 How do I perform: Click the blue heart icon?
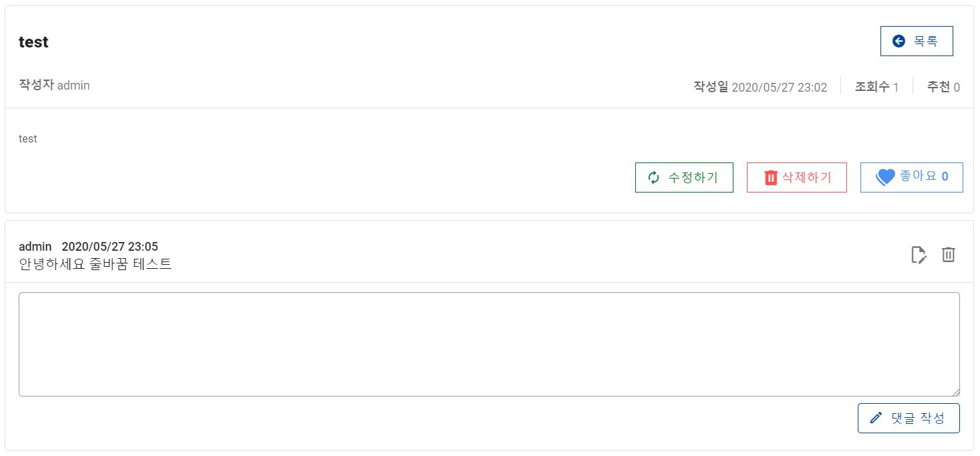(x=885, y=177)
